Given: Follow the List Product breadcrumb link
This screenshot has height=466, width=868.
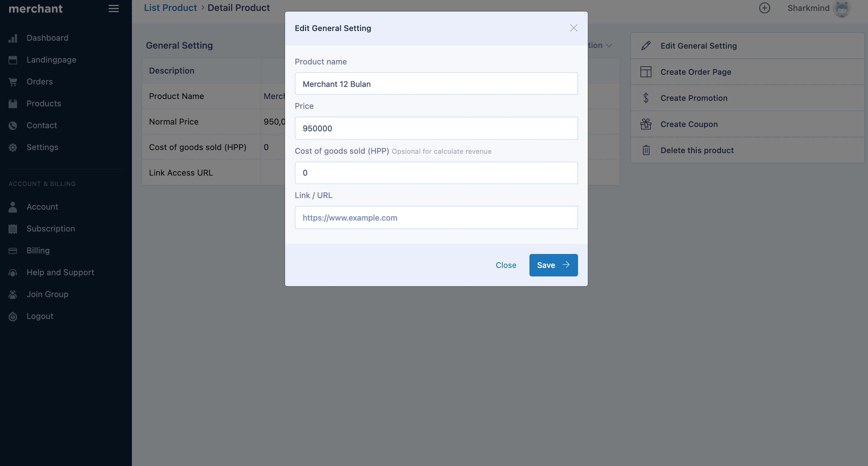Looking at the screenshot, I should (x=170, y=8).
